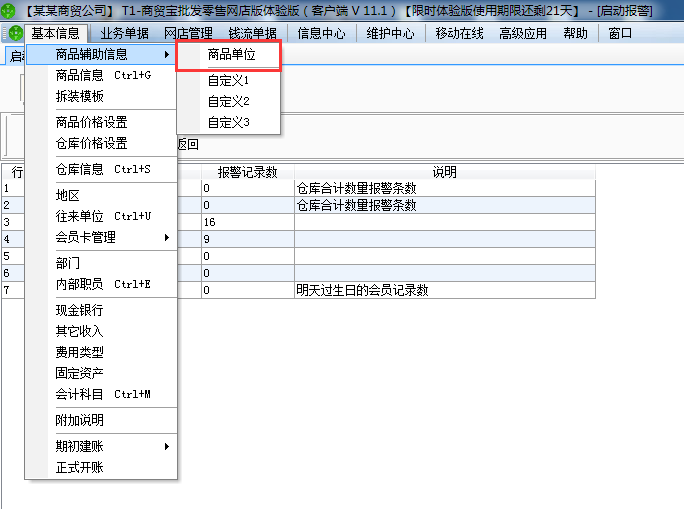Image resolution: width=684 pixels, height=509 pixels.
Task: Open the 高级应用 menu
Action: pyautogui.click(x=522, y=33)
